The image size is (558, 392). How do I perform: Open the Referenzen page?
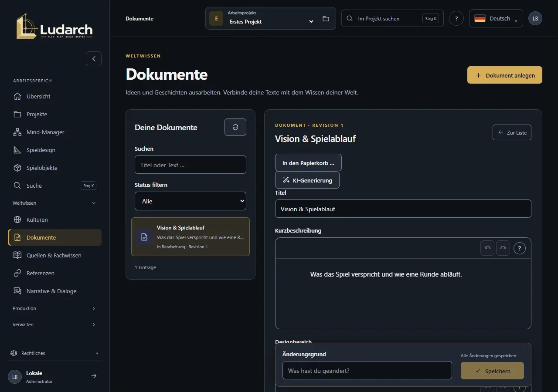click(54, 273)
